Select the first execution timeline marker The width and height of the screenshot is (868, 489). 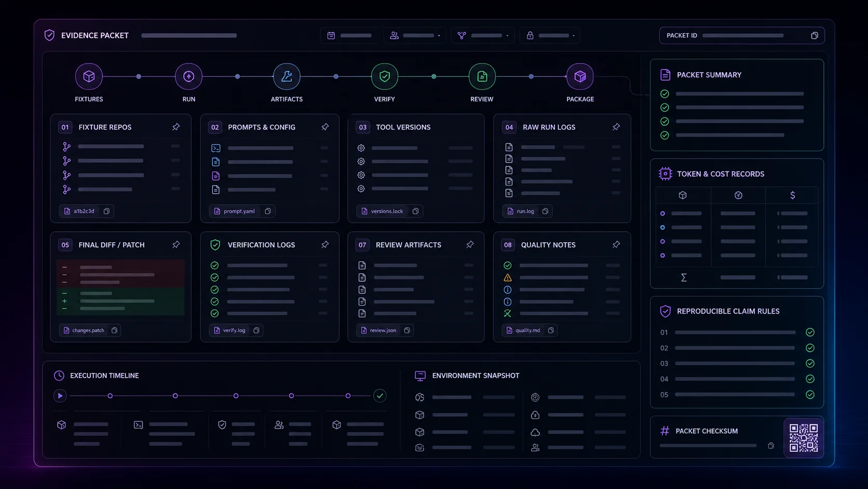110,396
